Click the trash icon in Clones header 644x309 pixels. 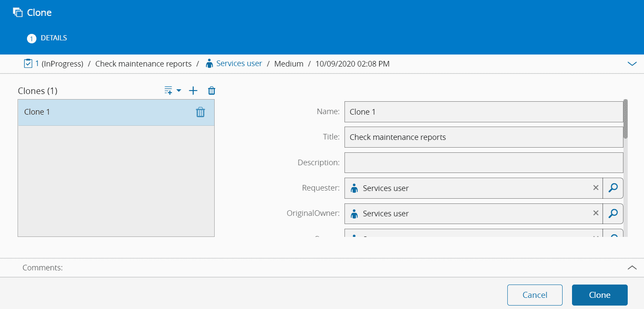[x=212, y=91]
